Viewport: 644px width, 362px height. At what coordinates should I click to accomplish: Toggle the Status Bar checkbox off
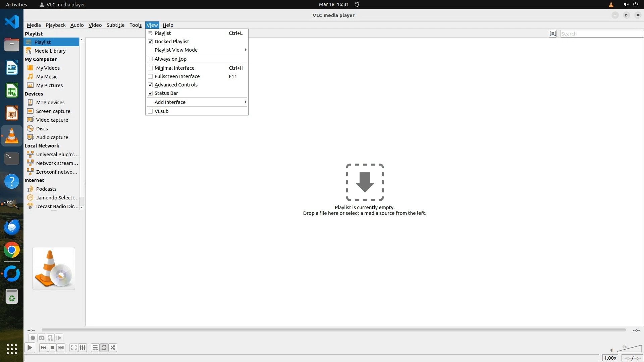click(x=150, y=93)
